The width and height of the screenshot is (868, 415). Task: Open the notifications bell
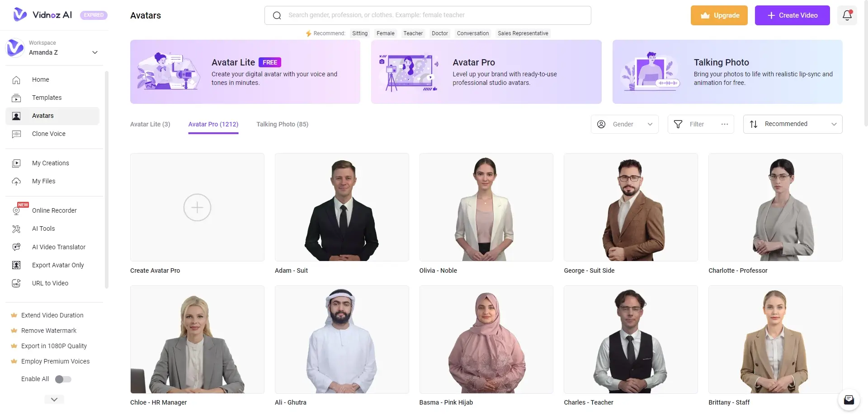click(847, 15)
